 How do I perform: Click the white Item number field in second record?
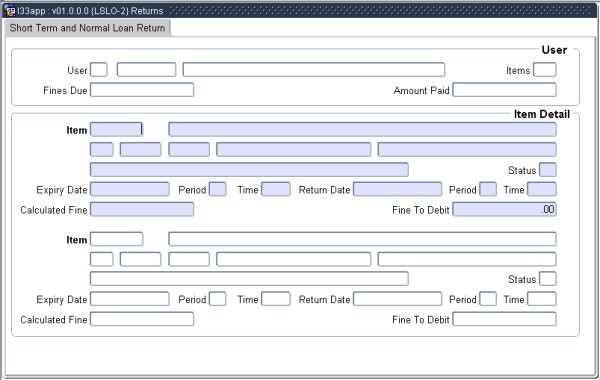tap(117, 239)
